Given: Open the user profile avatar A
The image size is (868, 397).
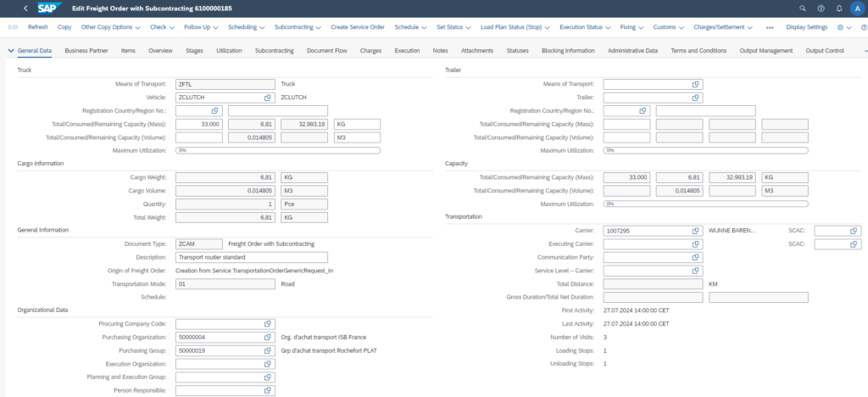Looking at the screenshot, I should pos(856,8).
